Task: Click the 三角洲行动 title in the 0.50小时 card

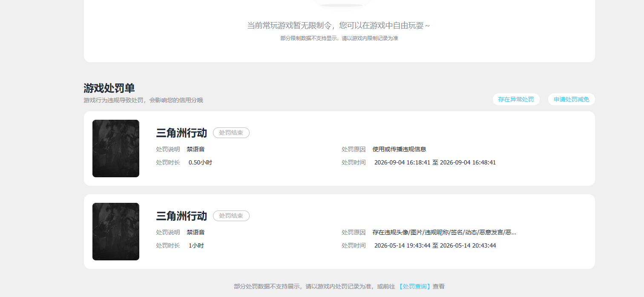Action: 181,133
